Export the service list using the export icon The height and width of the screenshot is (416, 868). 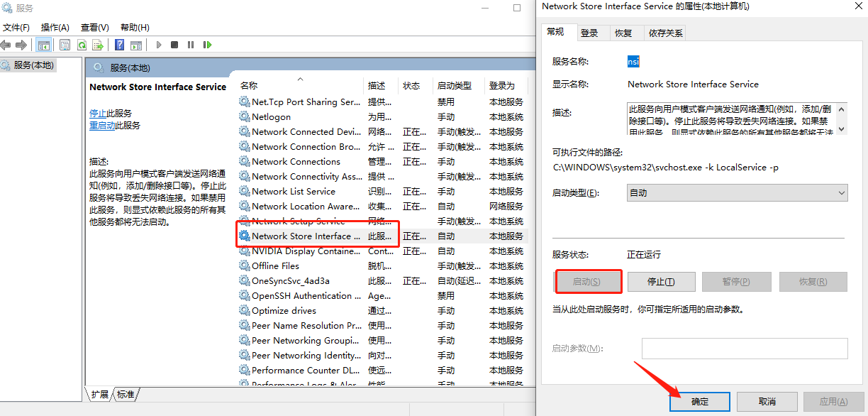pos(98,45)
